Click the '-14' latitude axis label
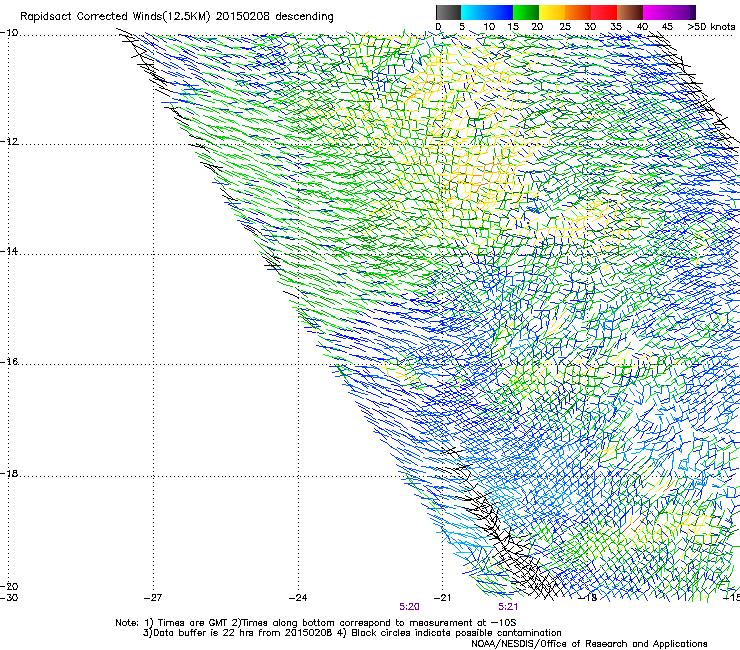 [x=9, y=251]
